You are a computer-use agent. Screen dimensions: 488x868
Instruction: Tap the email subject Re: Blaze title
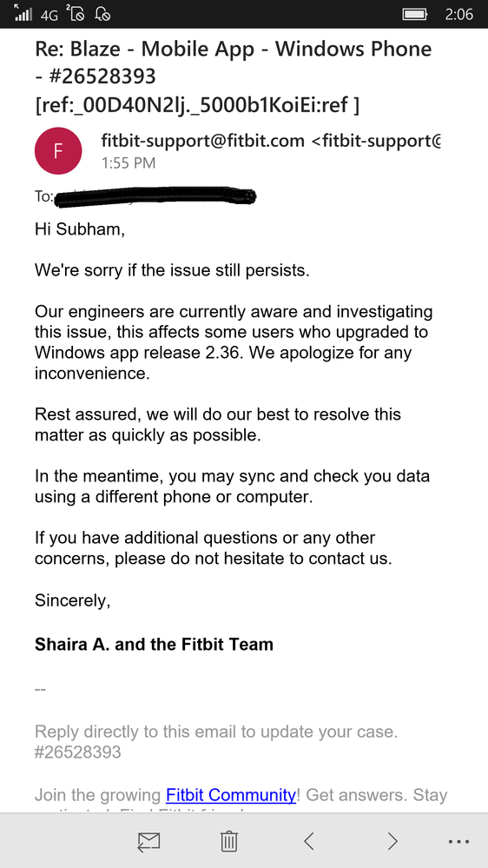click(x=233, y=76)
